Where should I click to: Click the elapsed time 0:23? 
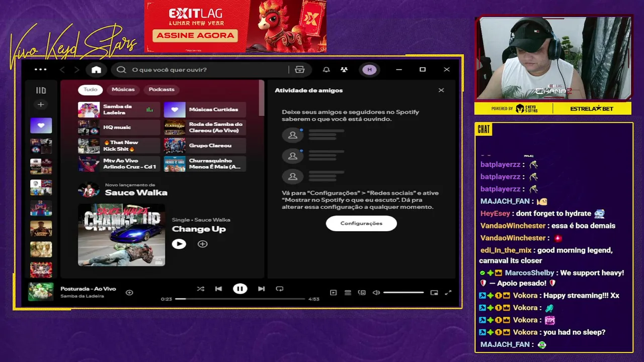pyautogui.click(x=166, y=299)
